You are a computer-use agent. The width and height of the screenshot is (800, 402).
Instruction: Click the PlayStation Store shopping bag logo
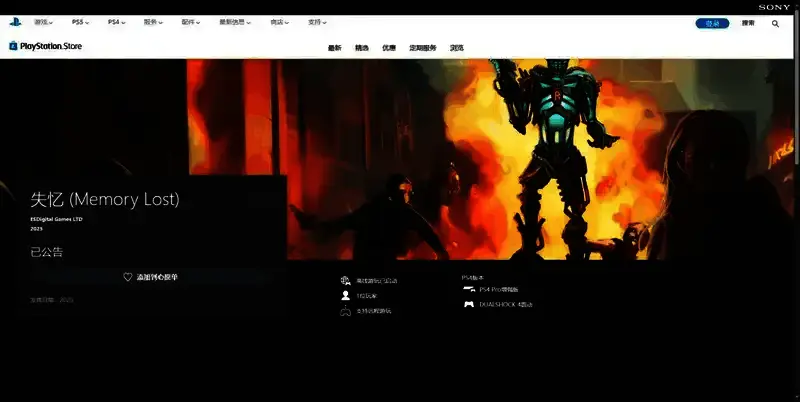(13, 46)
